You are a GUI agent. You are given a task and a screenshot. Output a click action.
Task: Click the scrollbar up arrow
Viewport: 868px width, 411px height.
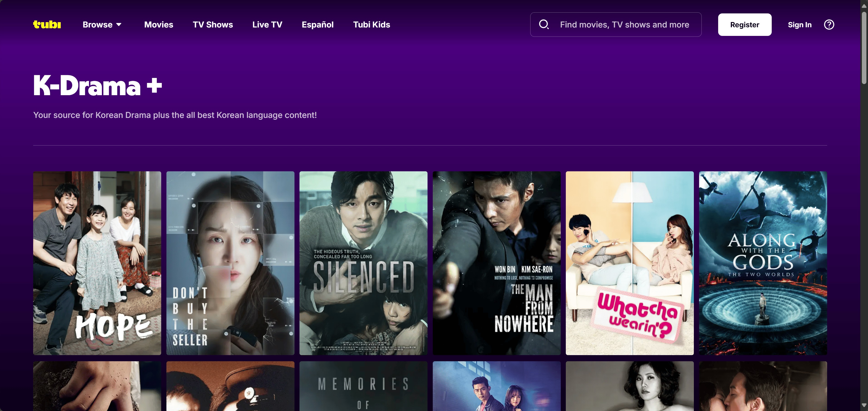864,6
